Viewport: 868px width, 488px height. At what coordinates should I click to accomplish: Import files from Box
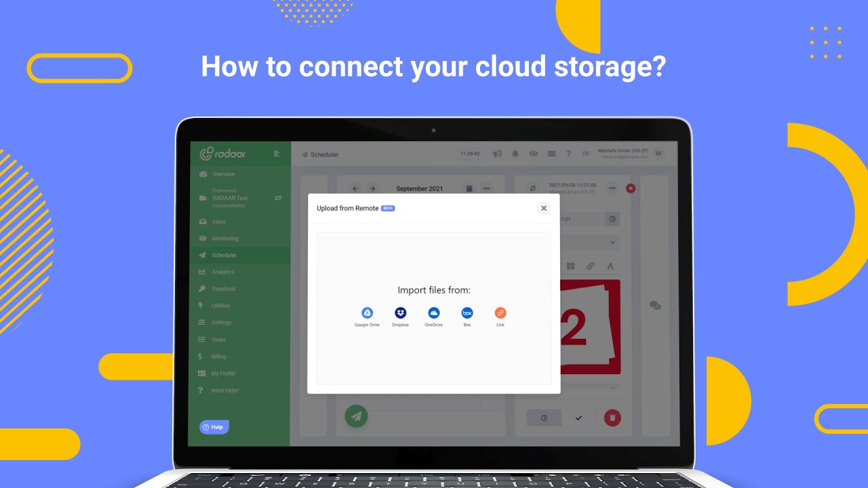click(x=467, y=317)
